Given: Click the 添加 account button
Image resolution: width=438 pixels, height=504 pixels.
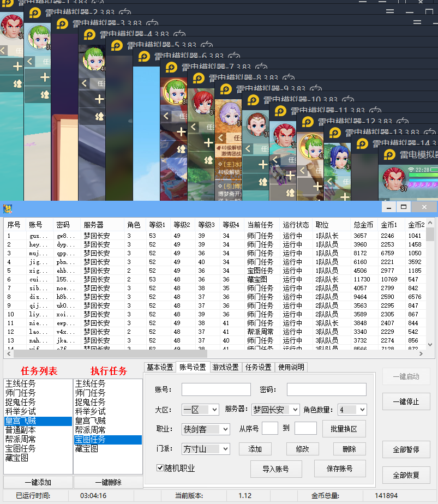Looking at the screenshot, I should (x=255, y=449).
